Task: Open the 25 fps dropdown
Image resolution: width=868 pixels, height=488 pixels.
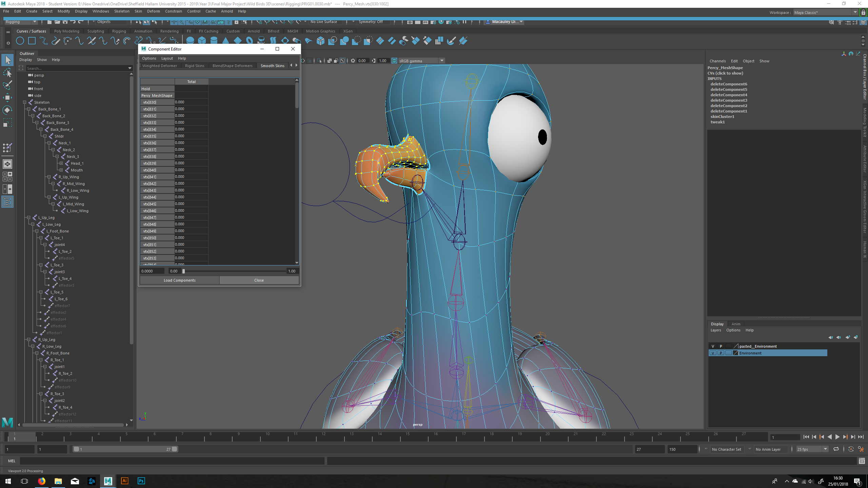Action: [812, 449]
